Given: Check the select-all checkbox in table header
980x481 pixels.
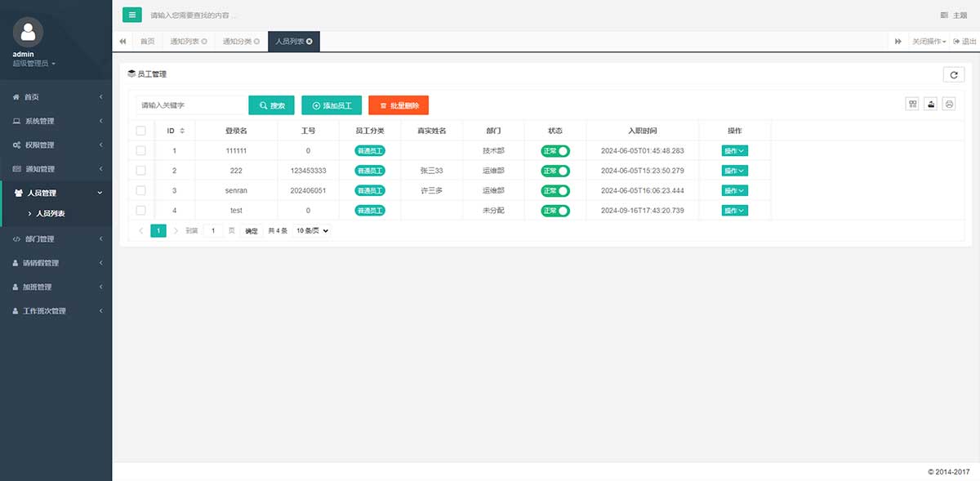Looking at the screenshot, I should pyautogui.click(x=140, y=131).
